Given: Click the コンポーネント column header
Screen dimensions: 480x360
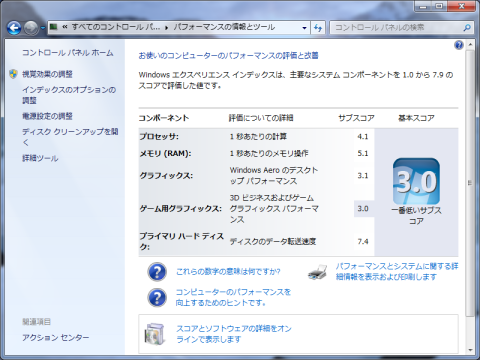Looking at the screenshot, I should [x=164, y=118].
